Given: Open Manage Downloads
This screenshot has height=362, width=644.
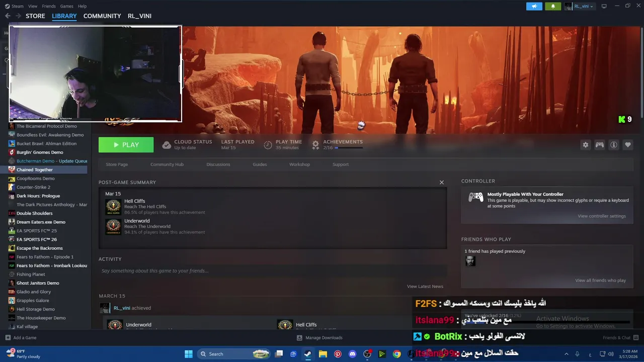Looking at the screenshot, I should pos(319,338).
